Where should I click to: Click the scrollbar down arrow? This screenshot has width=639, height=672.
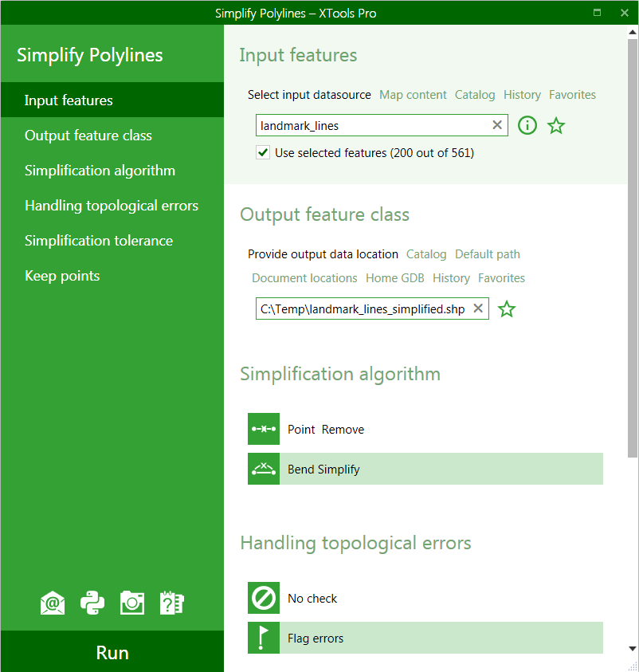(632, 648)
